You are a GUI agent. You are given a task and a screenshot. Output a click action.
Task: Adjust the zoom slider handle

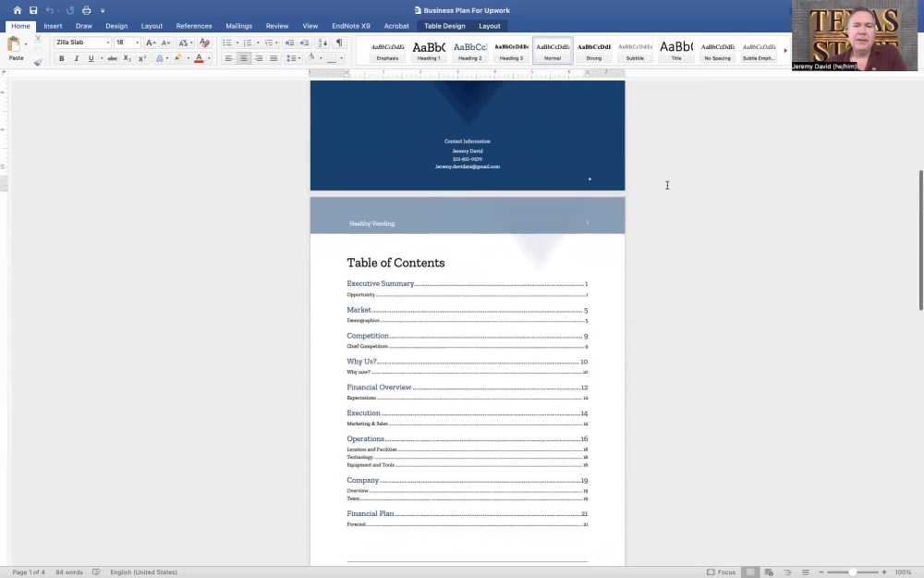(853, 572)
